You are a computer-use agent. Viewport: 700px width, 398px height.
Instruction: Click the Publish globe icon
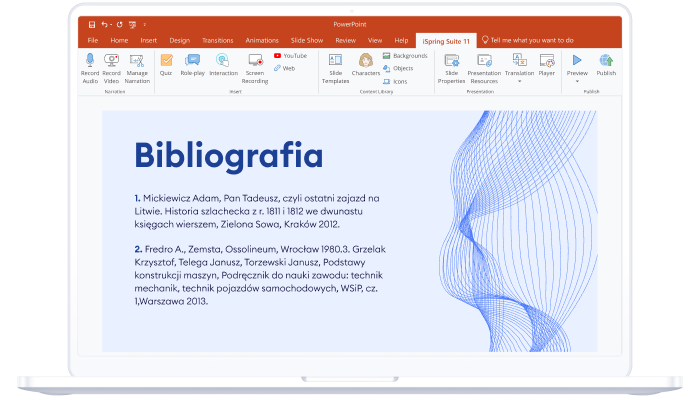click(606, 60)
